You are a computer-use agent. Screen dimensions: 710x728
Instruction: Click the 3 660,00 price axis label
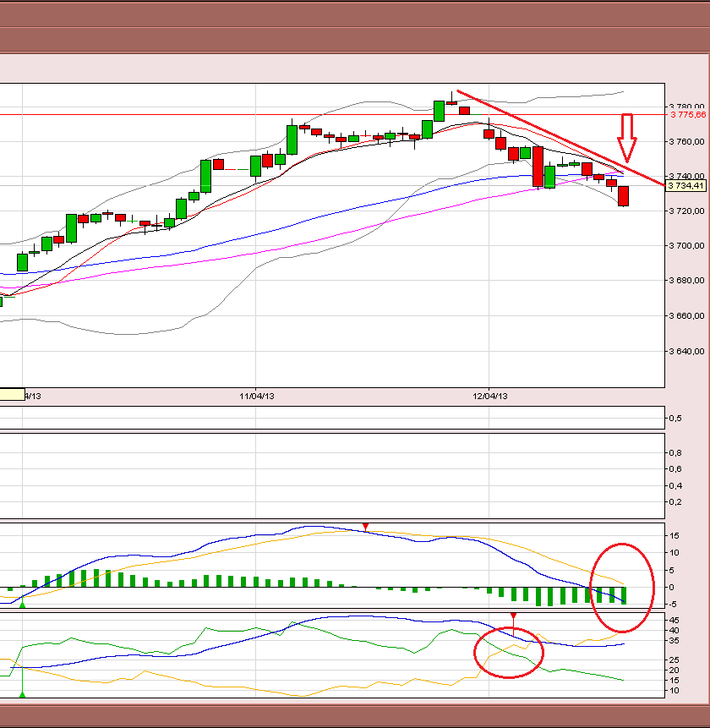687,315
